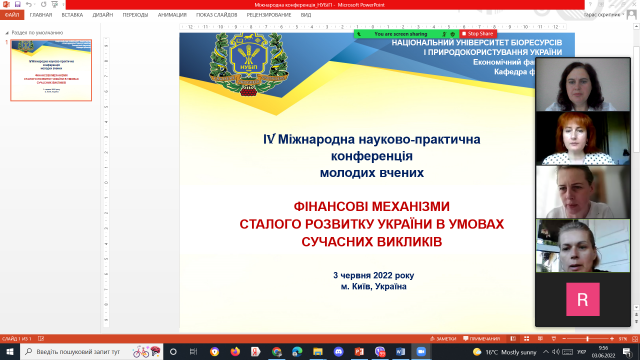The height and width of the screenshot is (360, 640).
Task: Undo the last action in Quick Access toolbar
Action: tap(29, 4)
